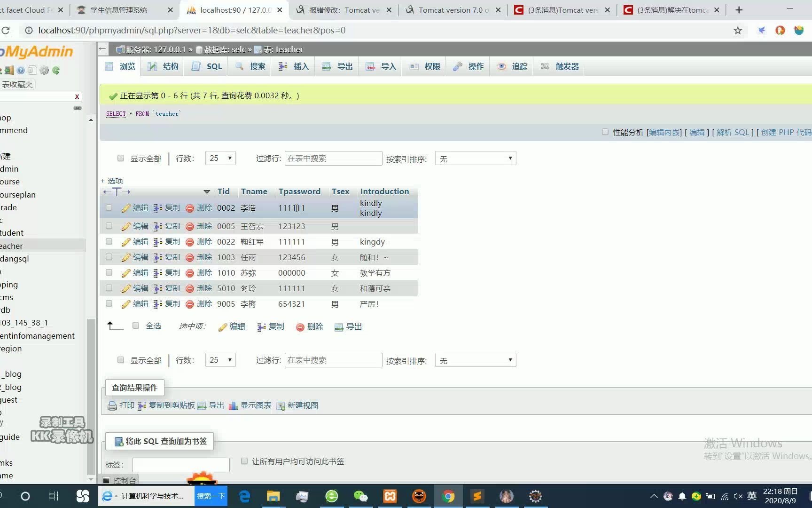This screenshot has width=812, height=508.
Task: Check the row checkbox for Tid 0005
Action: pos(109,226)
